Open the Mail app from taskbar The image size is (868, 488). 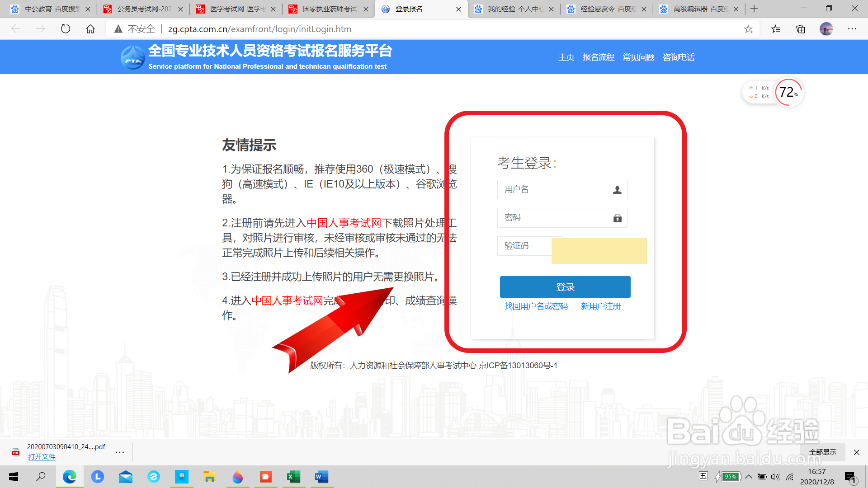126,477
